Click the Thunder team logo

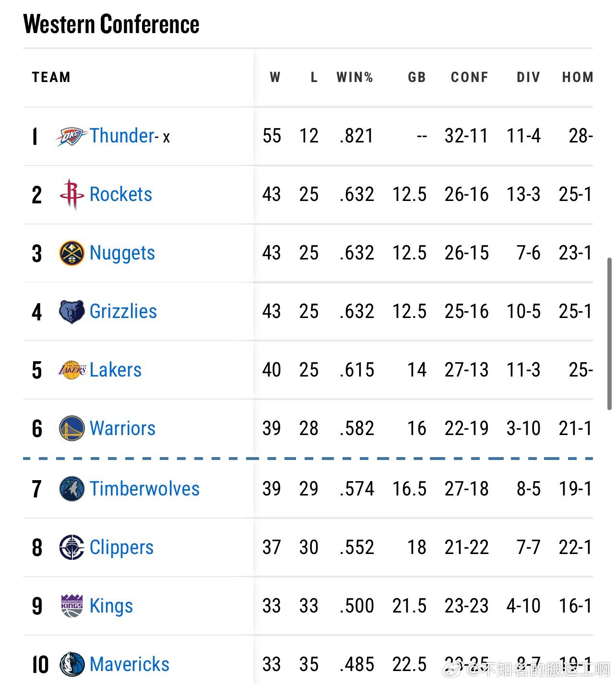pyautogui.click(x=71, y=137)
